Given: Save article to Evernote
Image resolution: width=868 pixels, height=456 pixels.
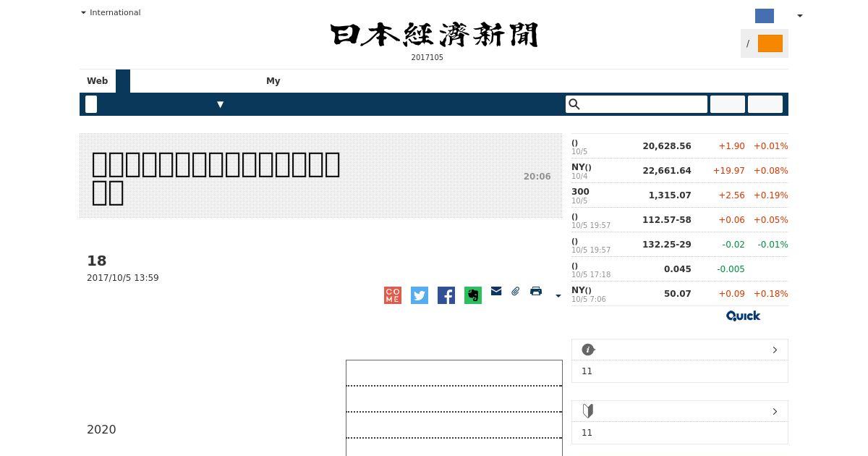Looking at the screenshot, I should coord(473,295).
